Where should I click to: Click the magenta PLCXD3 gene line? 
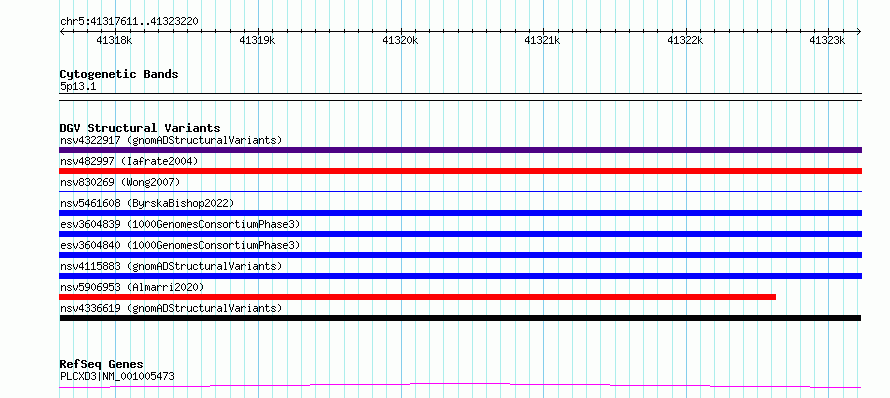(460, 386)
